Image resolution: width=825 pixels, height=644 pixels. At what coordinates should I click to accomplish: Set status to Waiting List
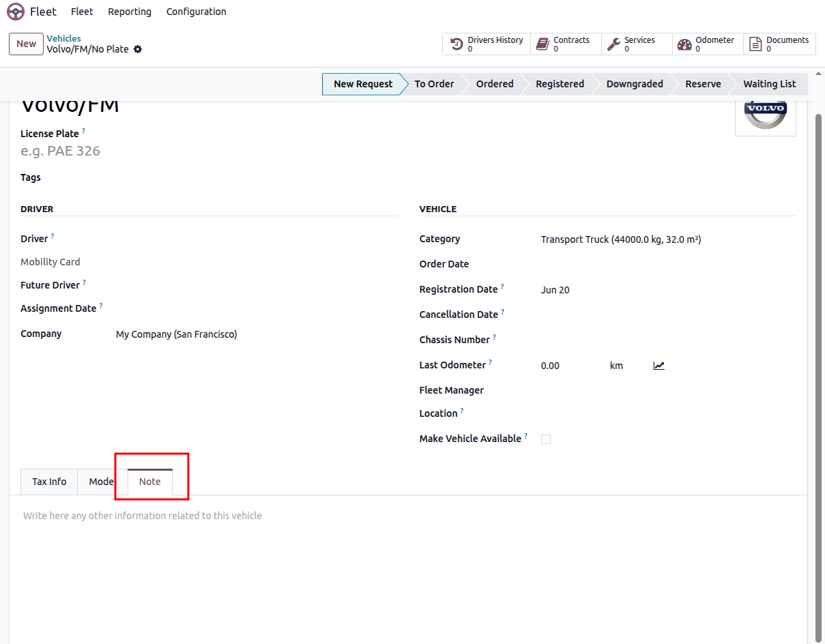tap(770, 84)
